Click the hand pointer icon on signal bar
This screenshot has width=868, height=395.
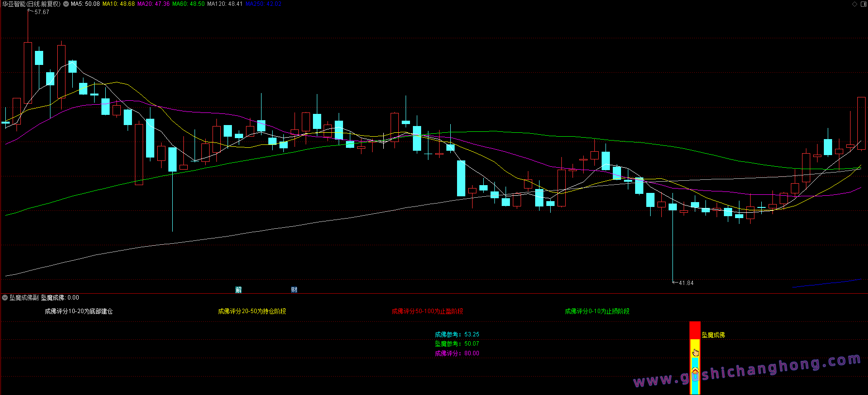(695, 352)
